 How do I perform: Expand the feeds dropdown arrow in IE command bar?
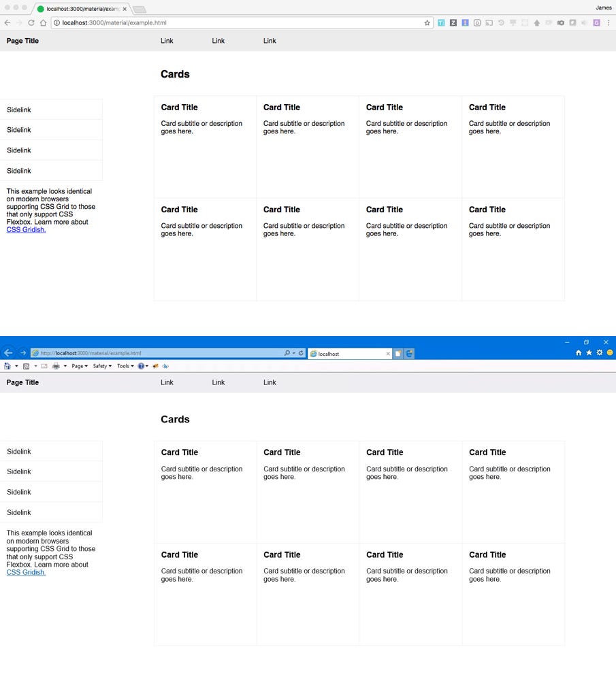[x=35, y=366]
